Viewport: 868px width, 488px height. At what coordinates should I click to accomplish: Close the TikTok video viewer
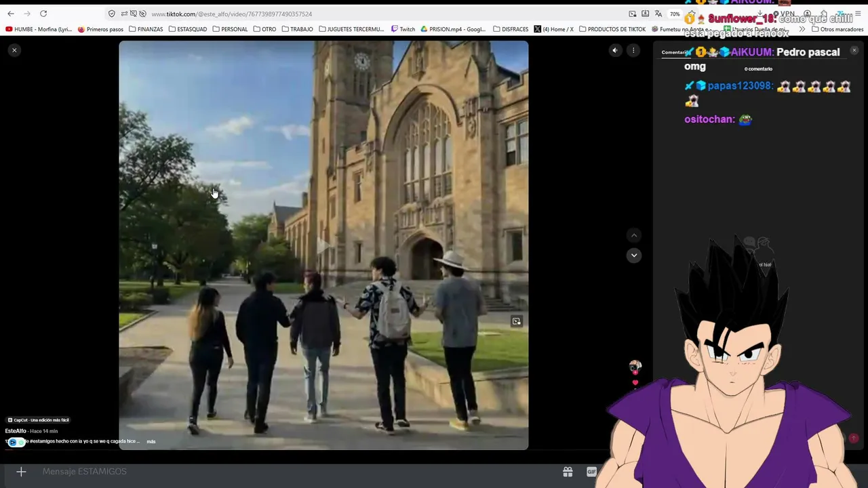(x=14, y=50)
